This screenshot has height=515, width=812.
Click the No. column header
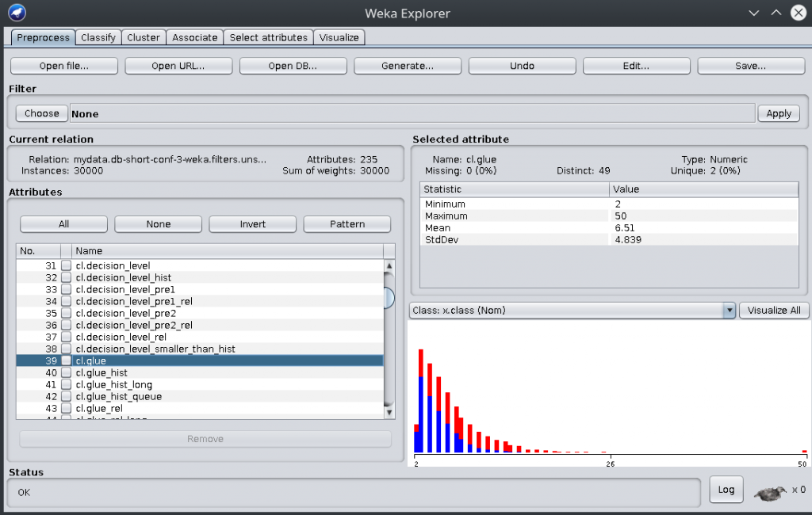click(38, 251)
